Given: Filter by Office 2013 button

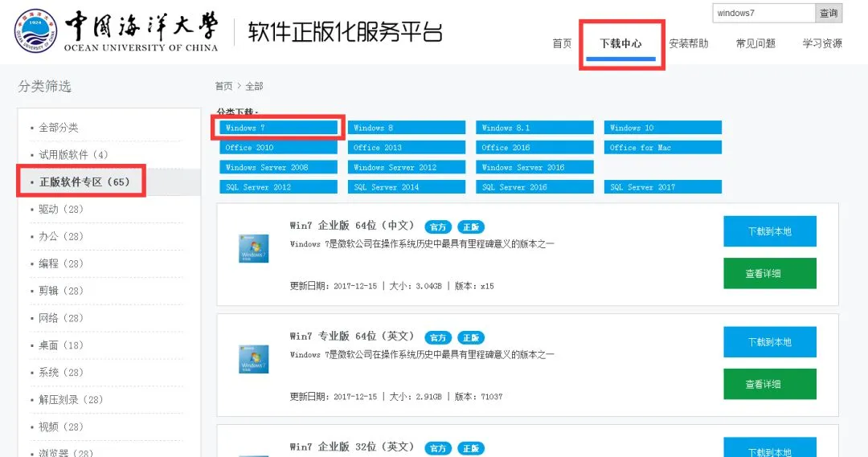Looking at the screenshot, I should (407, 148).
